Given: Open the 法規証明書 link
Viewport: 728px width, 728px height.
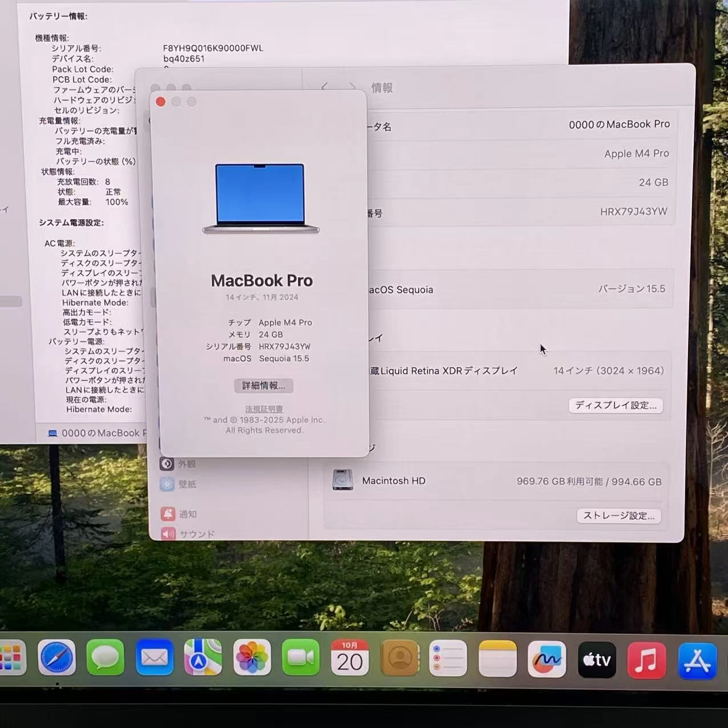Looking at the screenshot, I should [264, 409].
